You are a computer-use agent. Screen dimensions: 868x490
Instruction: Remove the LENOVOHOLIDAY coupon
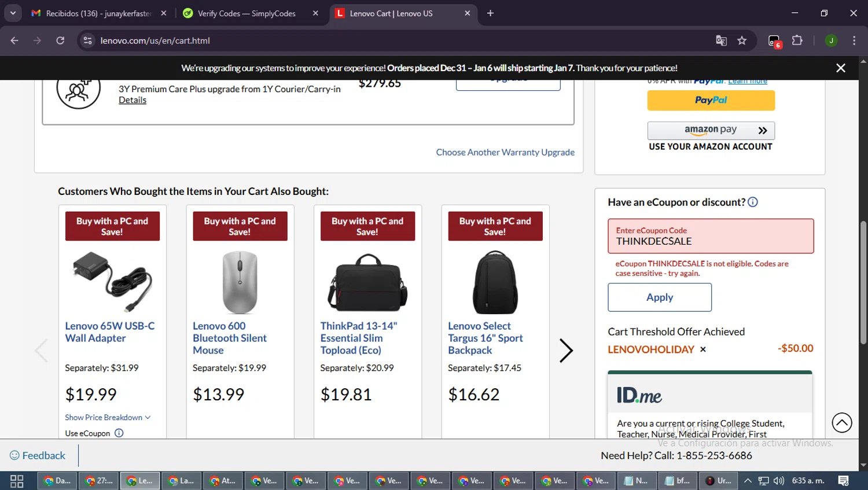[703, 349]
